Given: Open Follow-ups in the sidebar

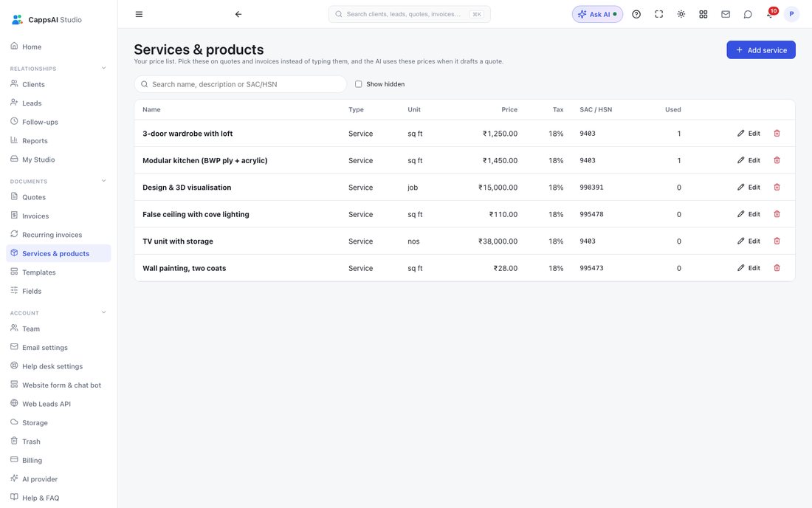Looking at the screenshot, I should coord(58,123).
